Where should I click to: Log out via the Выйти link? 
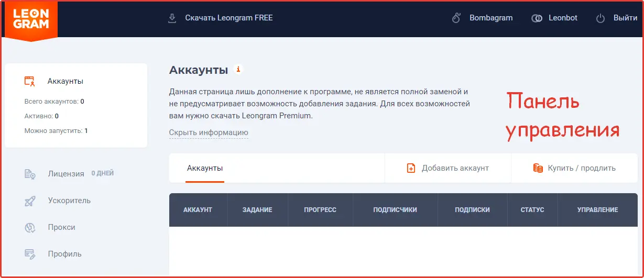tap(625, 18)
